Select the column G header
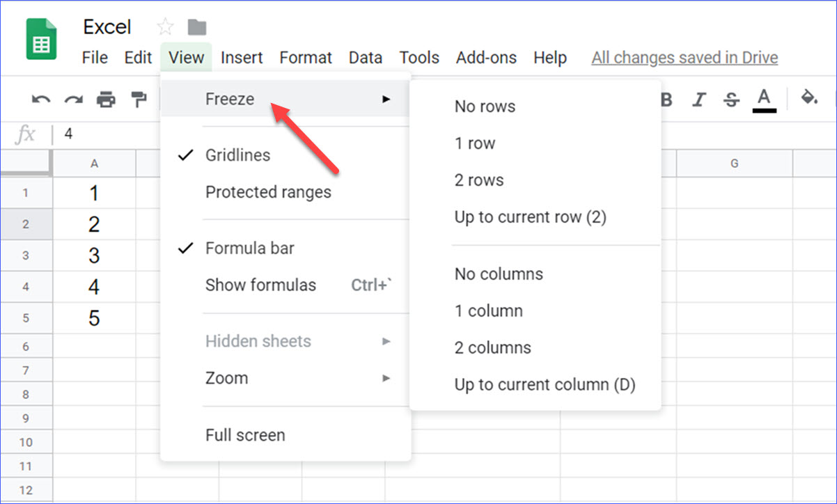This screenshot has width=837, height=504. click(734, 162)
